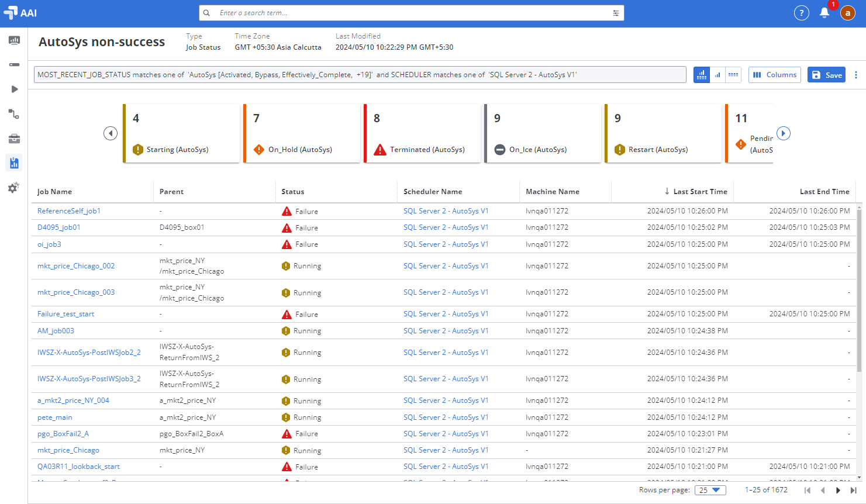Click the hexagon icon on the Restart (AutoSys) card
This screenshot has height=504, width=866.
620,150
